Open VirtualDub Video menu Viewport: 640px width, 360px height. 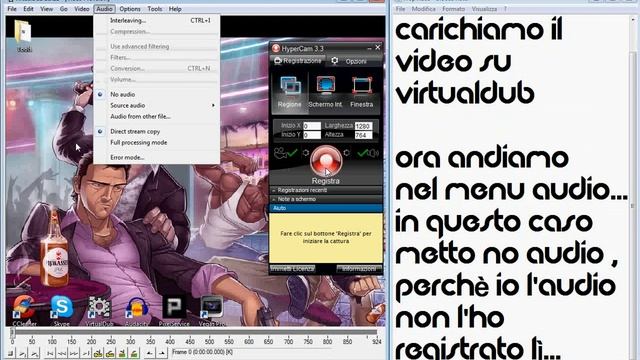(x=82, y=9)
